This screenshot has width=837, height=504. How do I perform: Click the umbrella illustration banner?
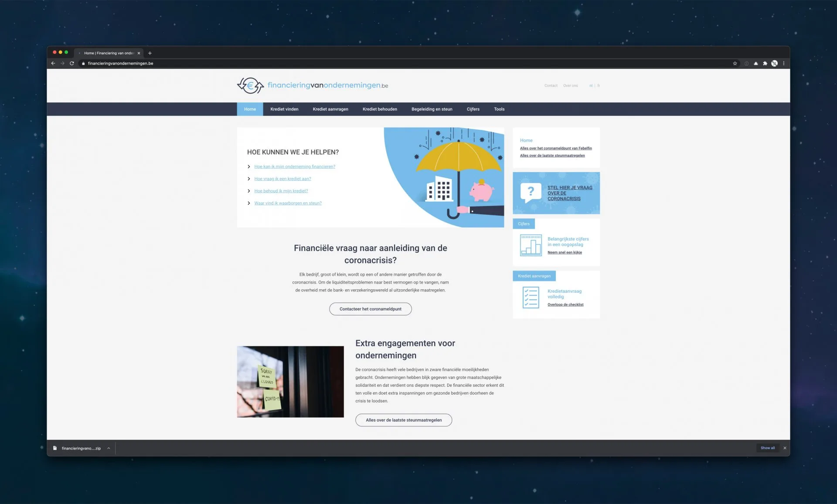(x=444, y=177)
